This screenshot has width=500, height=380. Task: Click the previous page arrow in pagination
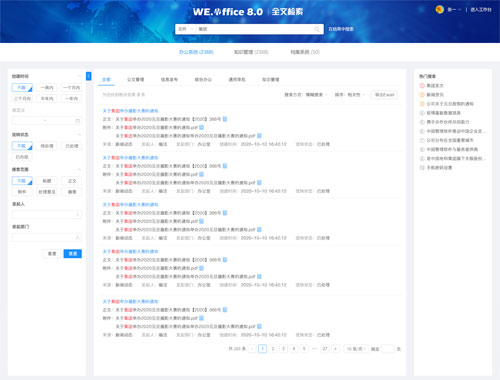click(252, 349)
